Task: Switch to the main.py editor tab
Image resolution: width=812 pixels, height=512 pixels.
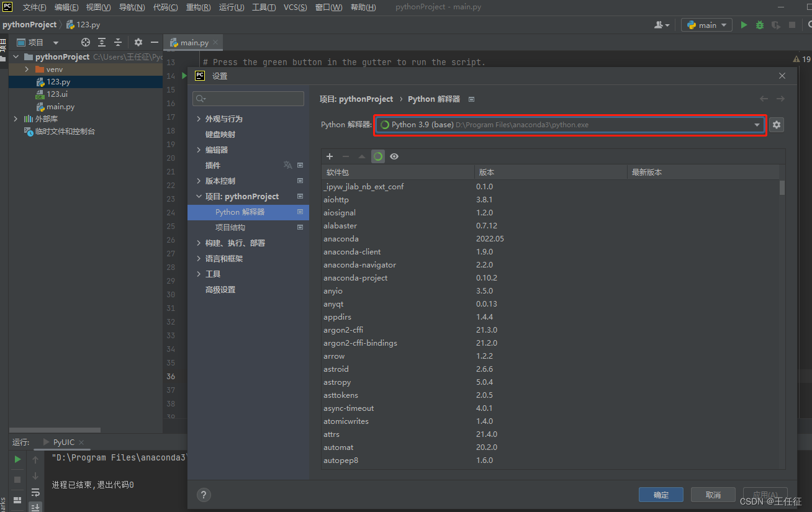Action: 194,42
